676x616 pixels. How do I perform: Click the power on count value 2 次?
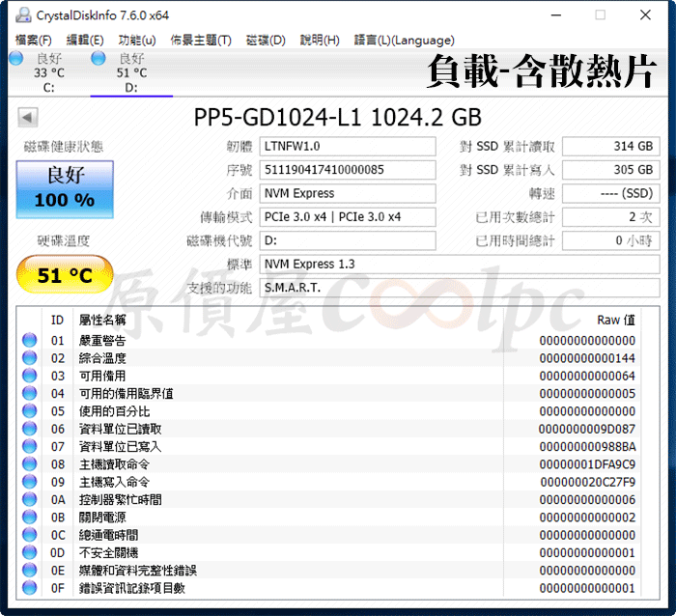point(611,217)
